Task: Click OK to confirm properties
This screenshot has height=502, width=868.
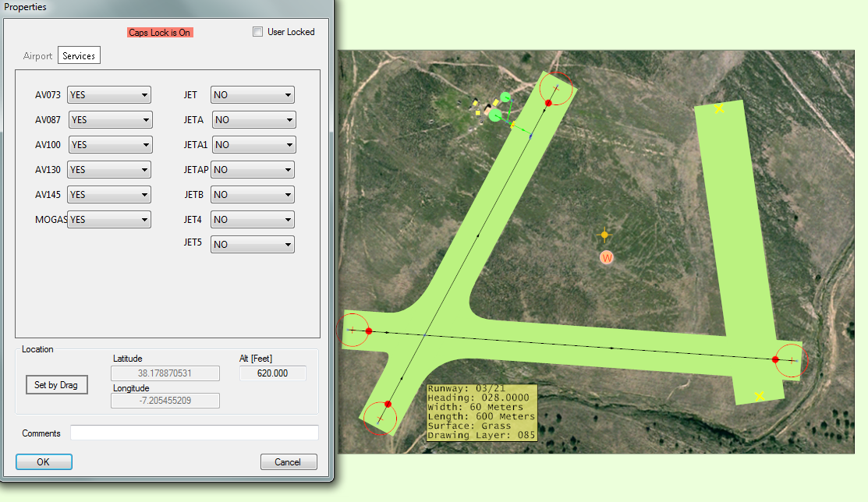Action: (x=44, y=462)
